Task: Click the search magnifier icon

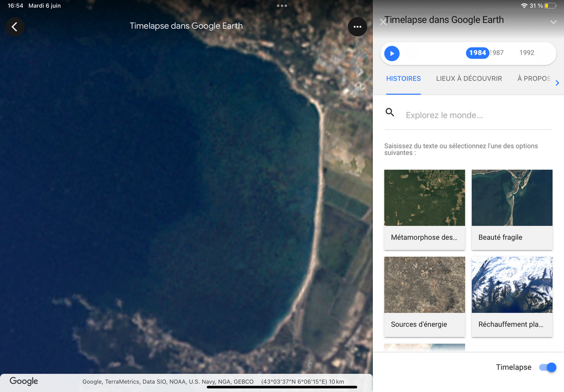Action: pyautogui.click(x=389, y=112)
